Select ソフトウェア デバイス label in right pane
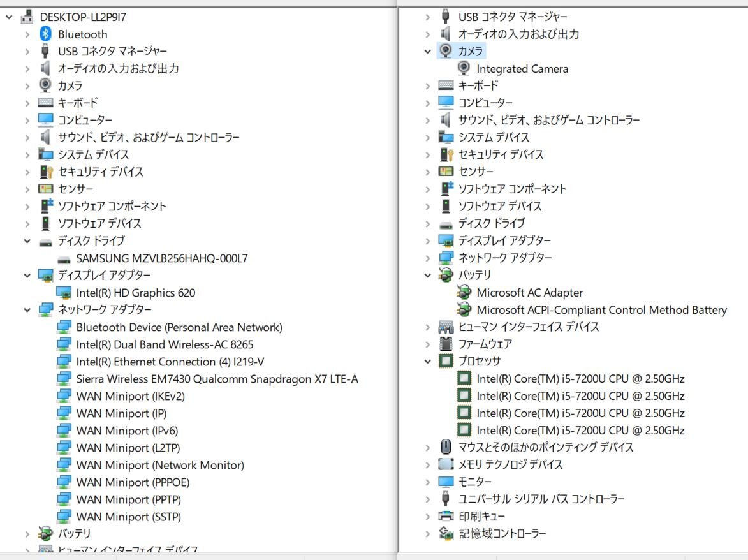 click(x=500, y=206)
